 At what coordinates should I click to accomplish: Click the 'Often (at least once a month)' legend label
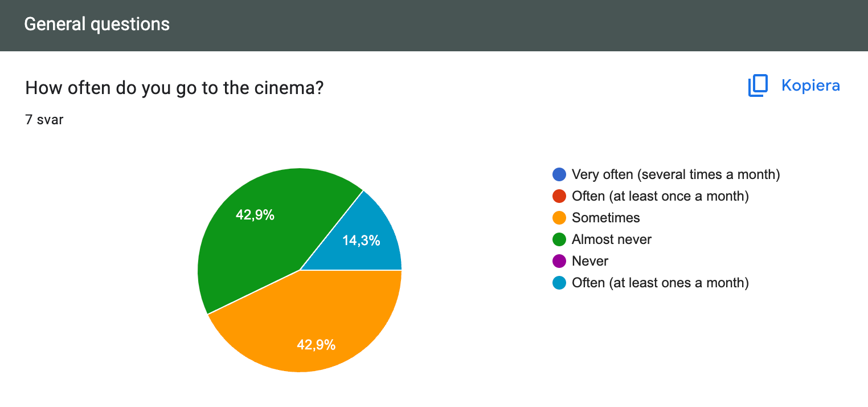[x=660, y=196]
